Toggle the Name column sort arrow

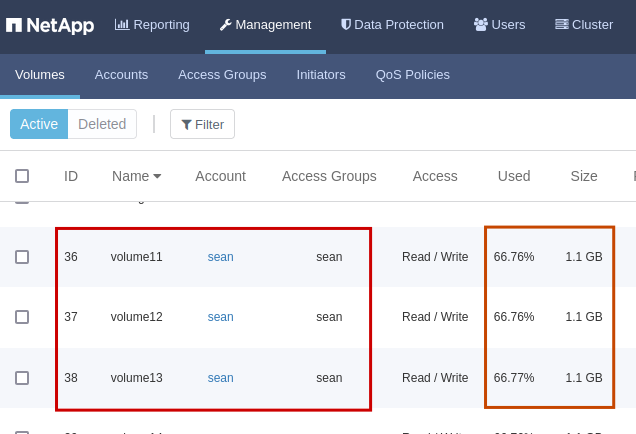pyautogui.click(x=157, y=176)
